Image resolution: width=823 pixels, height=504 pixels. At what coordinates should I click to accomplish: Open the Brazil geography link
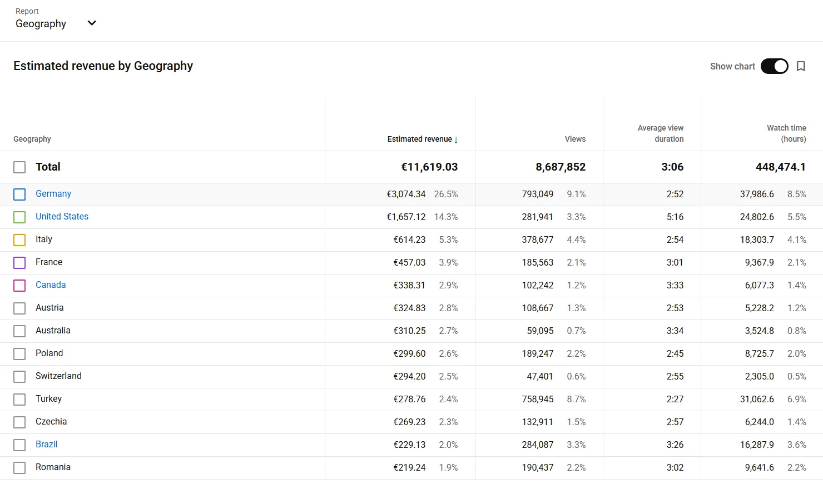pos(47,445)
